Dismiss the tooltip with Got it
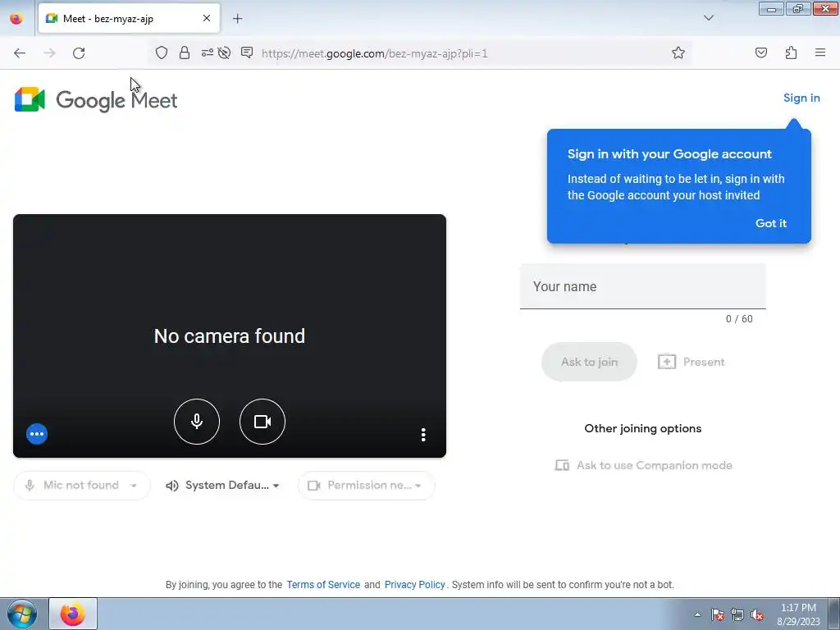Image resolution: width=840 pixels, height=630 pixels. 771,223
